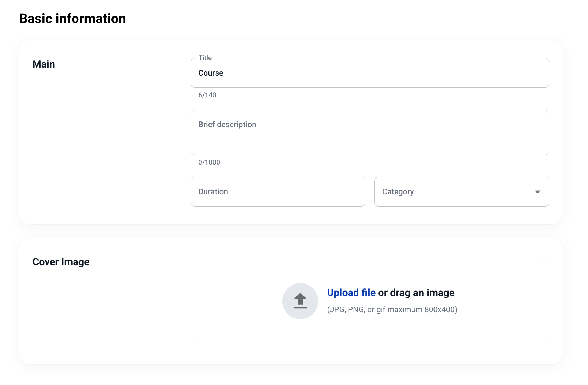
Task: Click the "or drag an image" text
Action: (416, 293)
